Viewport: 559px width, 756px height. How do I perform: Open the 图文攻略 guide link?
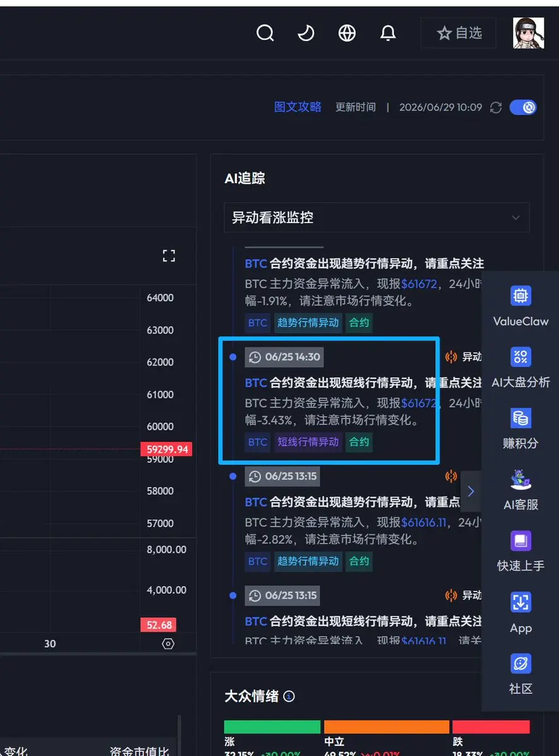[298, 107]
